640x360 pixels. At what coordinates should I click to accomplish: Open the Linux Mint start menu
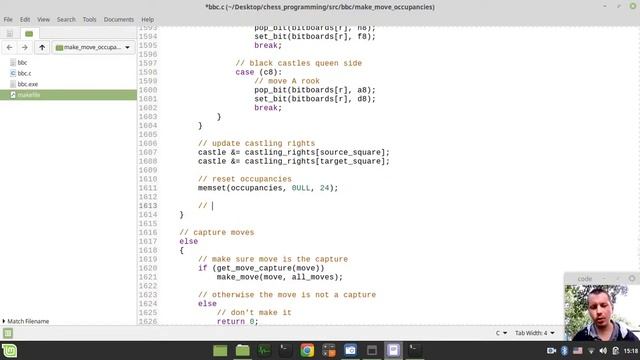(9, 351)
